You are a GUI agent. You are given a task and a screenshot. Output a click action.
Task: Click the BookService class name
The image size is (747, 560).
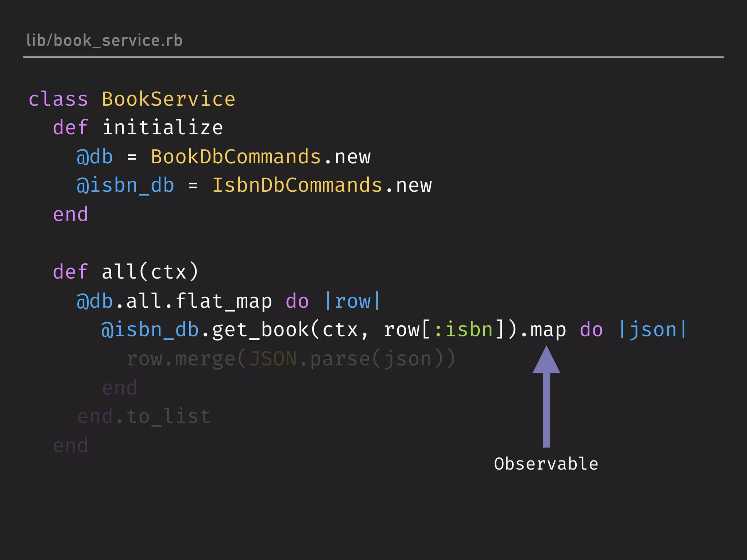point(169,99)
